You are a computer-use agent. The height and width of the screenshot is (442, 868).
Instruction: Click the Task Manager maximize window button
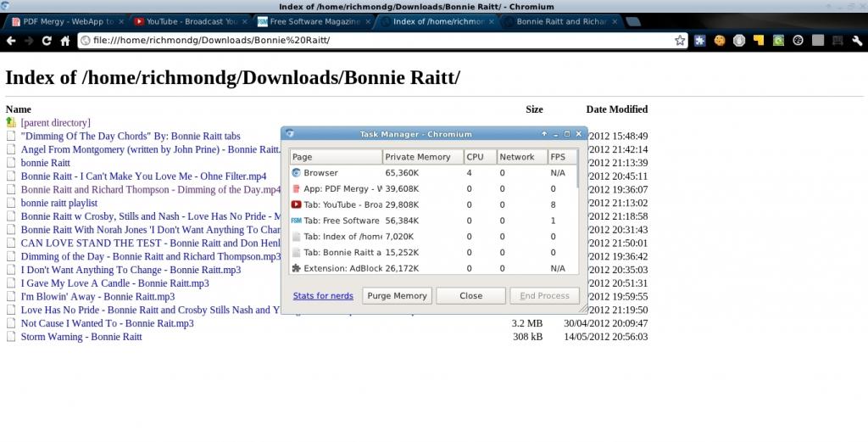567,134
